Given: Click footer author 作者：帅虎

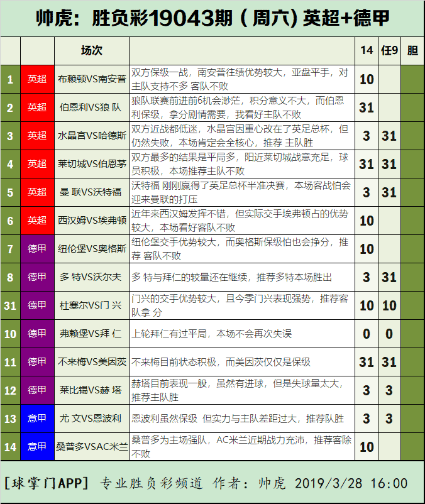Looking at the screenshot, I should pos(249,483).
